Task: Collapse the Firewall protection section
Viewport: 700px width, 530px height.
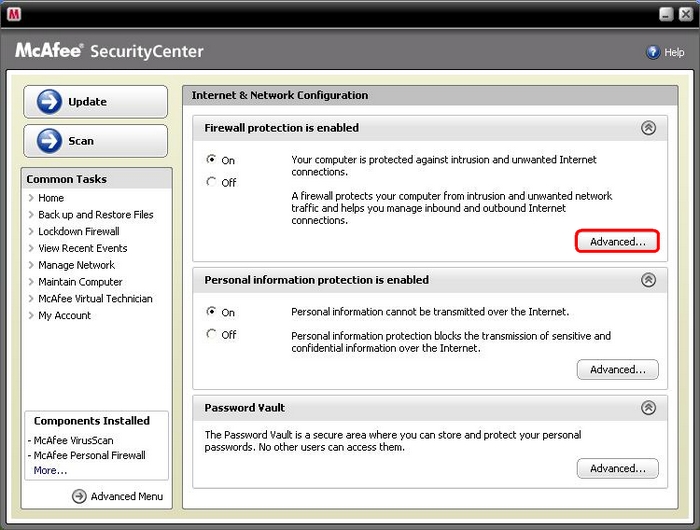Action: coord(648,128)
